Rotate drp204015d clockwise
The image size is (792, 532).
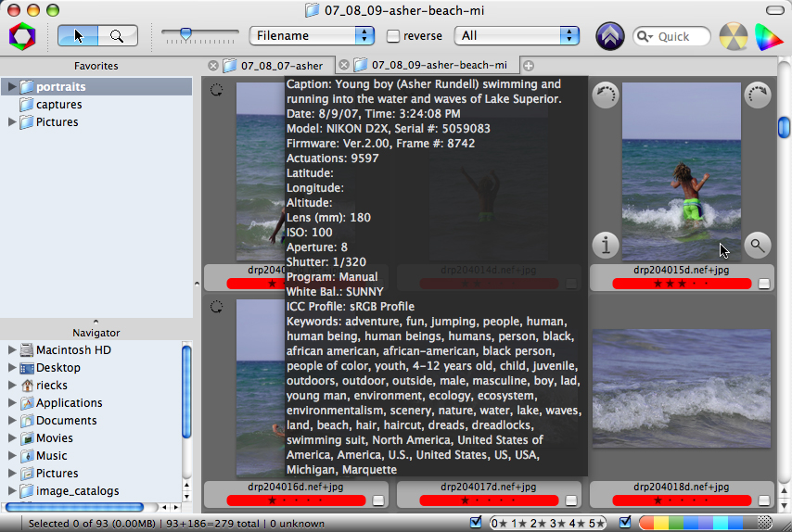[758, 94]
